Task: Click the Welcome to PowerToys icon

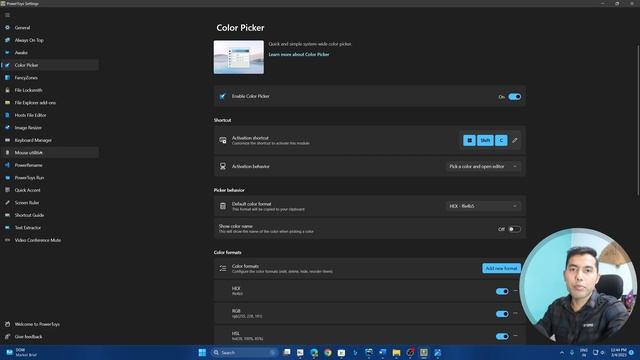Action: coord(7,324)
